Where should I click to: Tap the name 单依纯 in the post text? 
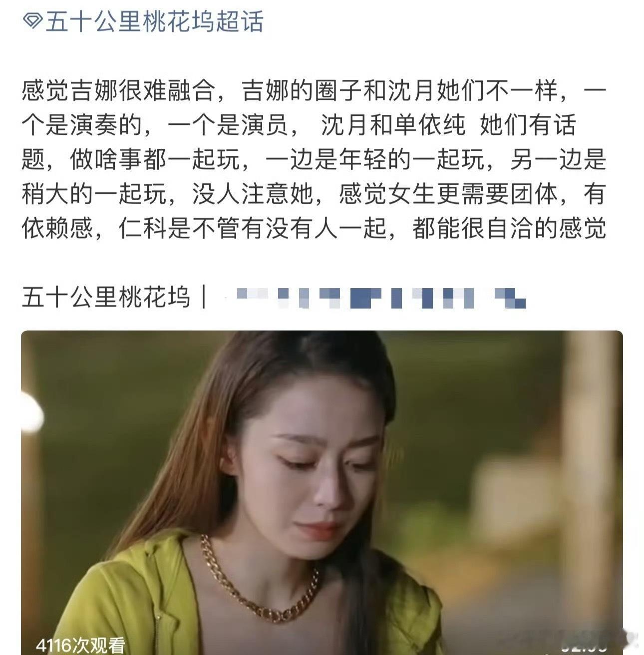(429, 125)
